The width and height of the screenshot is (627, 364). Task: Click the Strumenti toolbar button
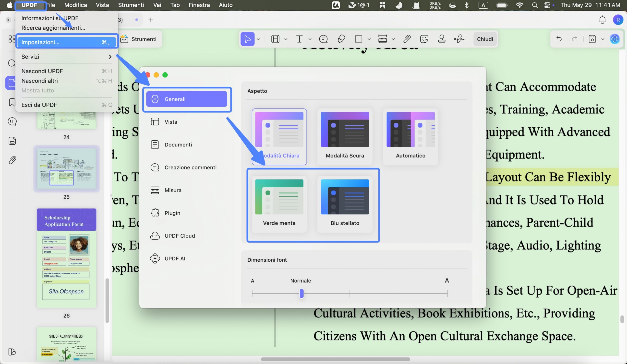pos(139,39)
